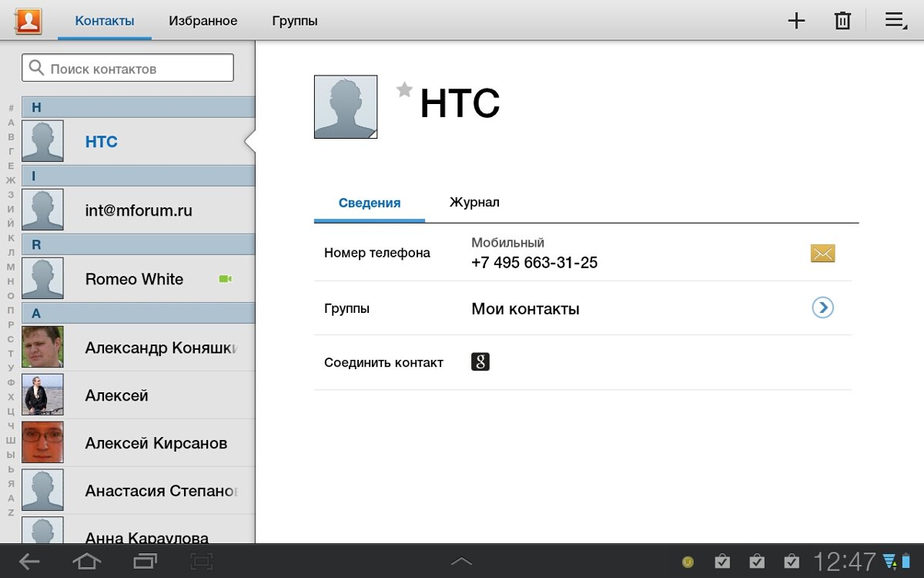Tap the Google account icon under join contact
Viewport: 924px width, 578px height.
(480, 362)
